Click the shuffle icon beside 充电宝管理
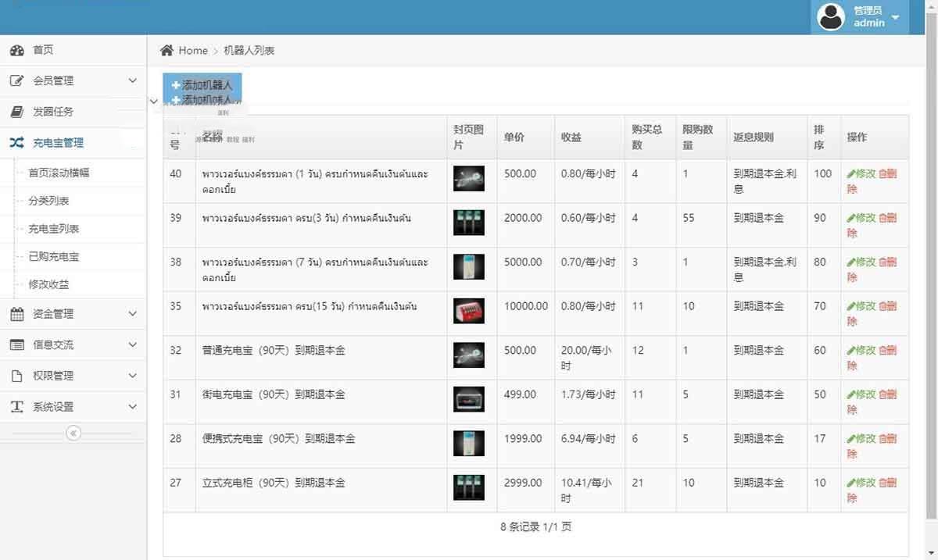Viewport: 938px width, 560px height. [x=17, y=143]
